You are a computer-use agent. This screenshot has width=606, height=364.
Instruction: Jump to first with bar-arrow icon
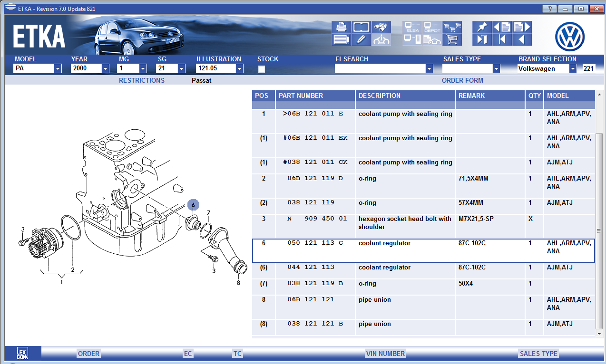coord(502,39)
